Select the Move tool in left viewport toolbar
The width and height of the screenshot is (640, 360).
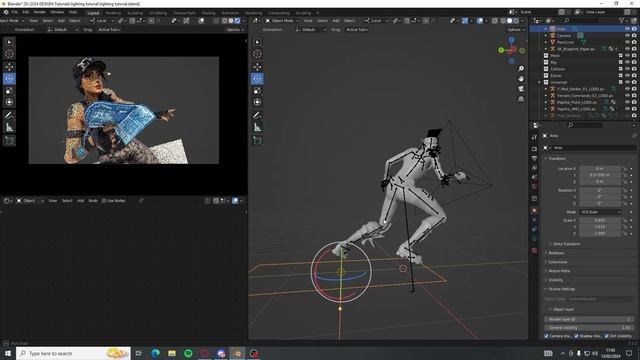(9, 67)
